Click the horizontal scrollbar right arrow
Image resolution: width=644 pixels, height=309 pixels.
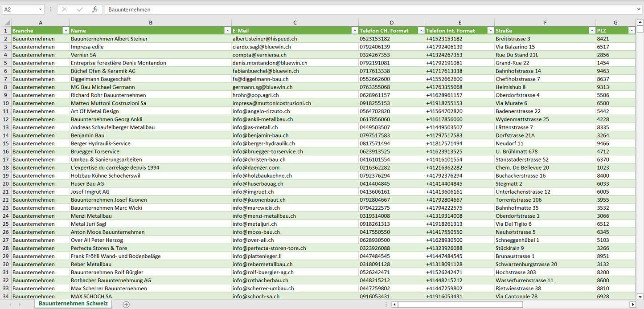pos(632,305)
